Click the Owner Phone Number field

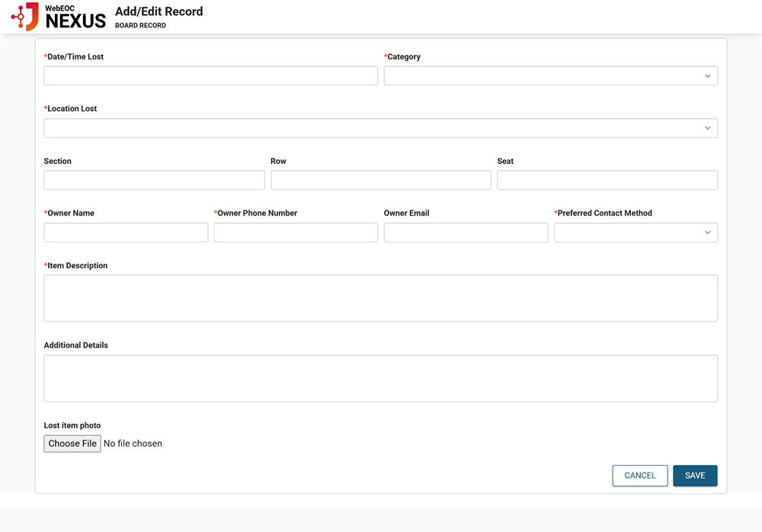(296, 232)
